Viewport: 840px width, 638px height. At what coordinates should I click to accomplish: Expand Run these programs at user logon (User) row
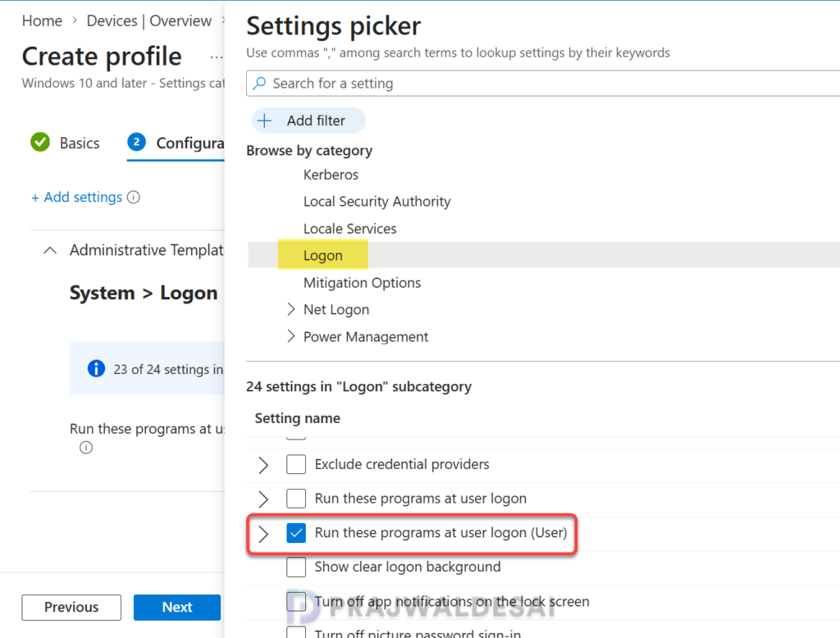tap(263, 534)
